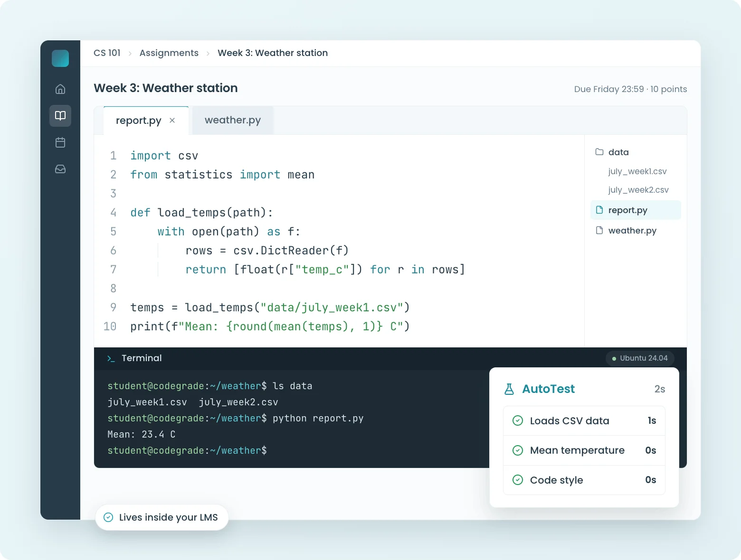741x560 pixels.
Task: Click the 'Due Friday 23:59 · 10 points' text
Action: [x=630, y=89]
